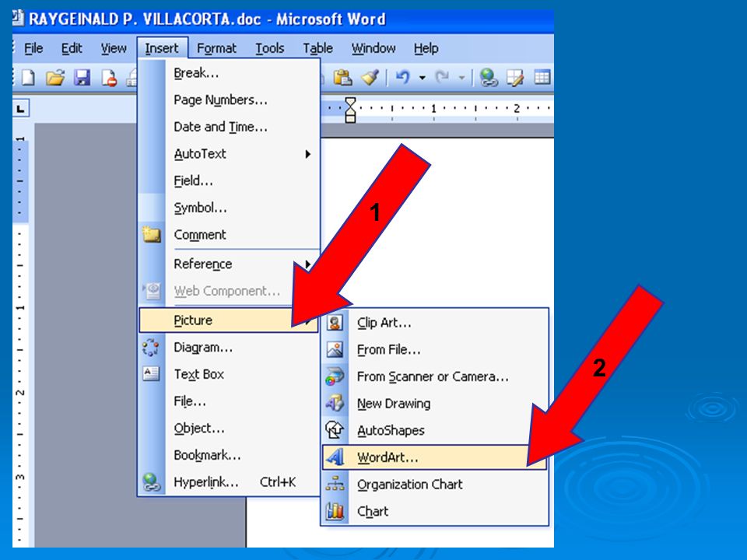Image resolution: width=747 pixels, height=560 pixels.
Task: Open the Format menu
Action: tap(216, 48)
